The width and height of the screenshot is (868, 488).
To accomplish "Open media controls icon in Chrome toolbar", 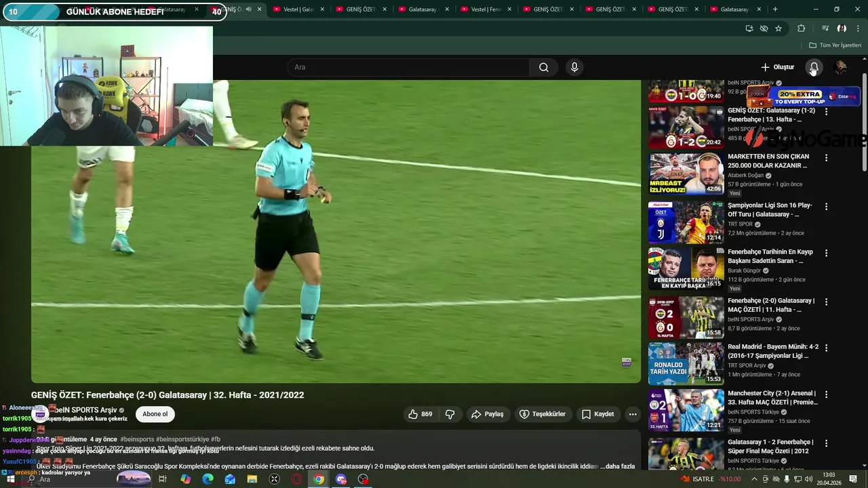I will [825, 28].
